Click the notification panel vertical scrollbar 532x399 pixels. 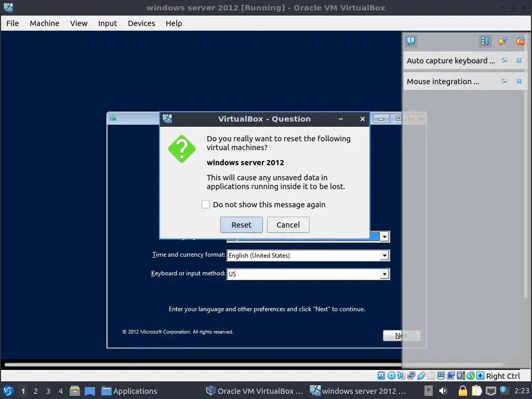tap(527, 166)
